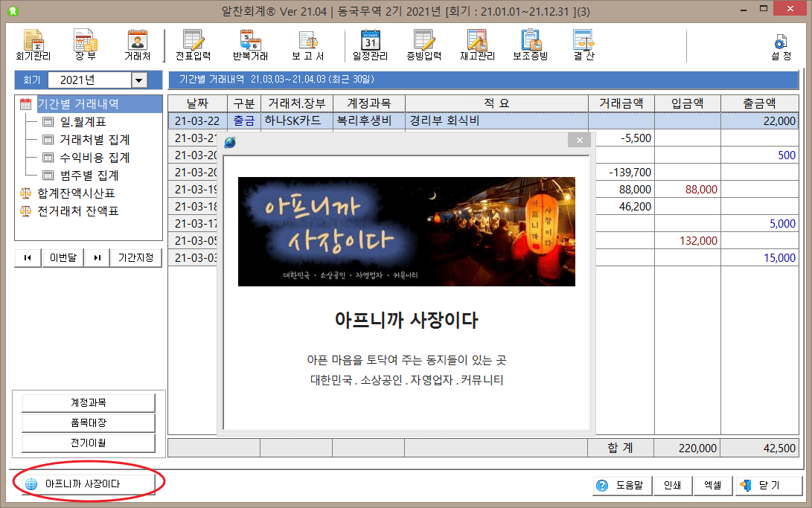
Task: Open 결산 toolbar icon
Action: [584, 45]
